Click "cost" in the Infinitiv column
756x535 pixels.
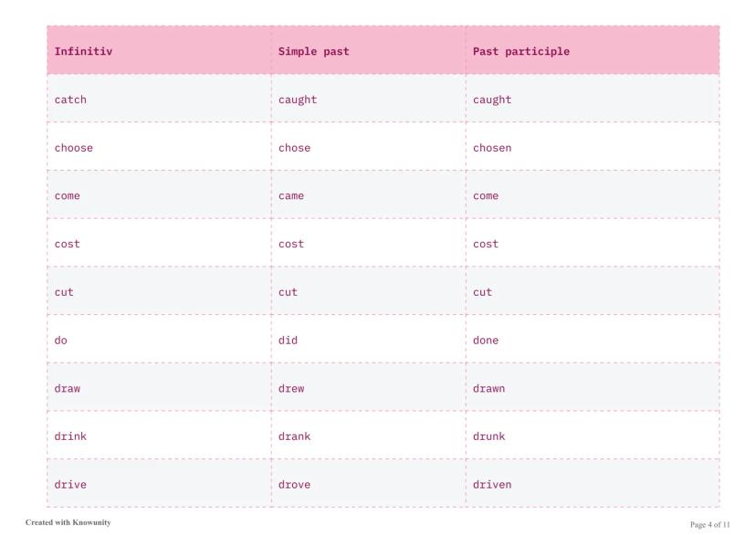coord(68,244)
